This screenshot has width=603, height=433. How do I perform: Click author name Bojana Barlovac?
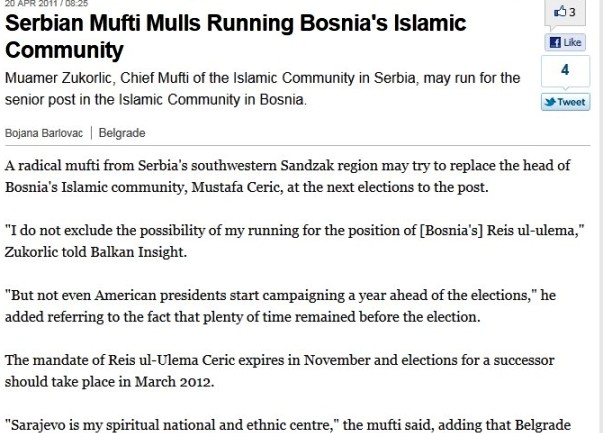point(44,131)
